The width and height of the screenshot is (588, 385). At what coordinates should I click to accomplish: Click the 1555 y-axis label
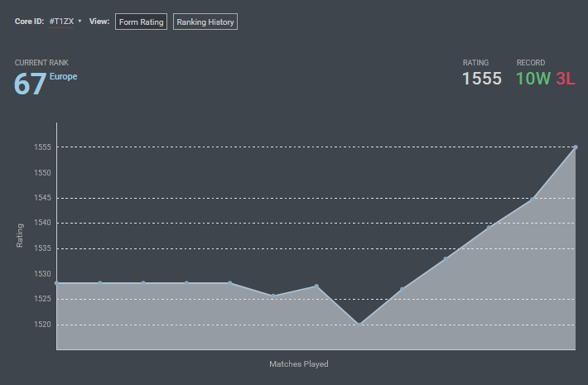coord(42,147)
